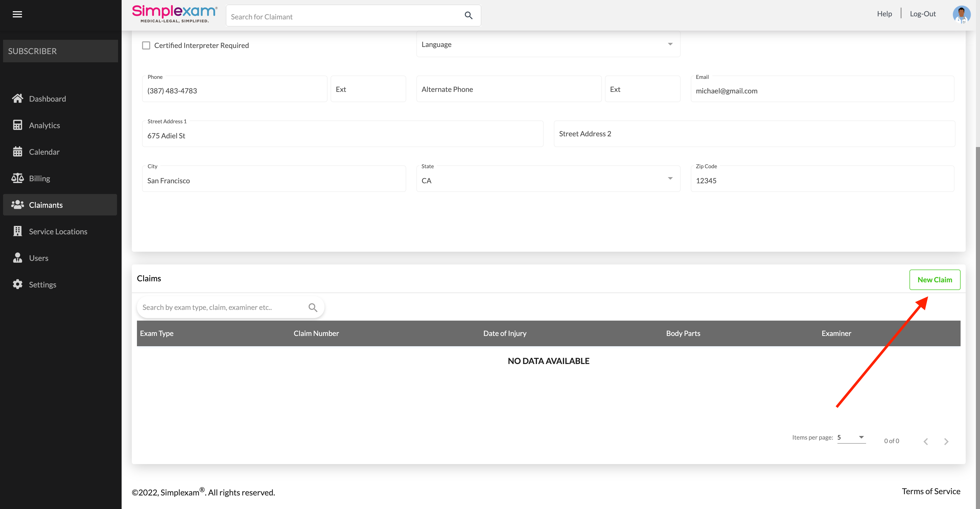Click the Service Locations building icon

tap(17, 231)
